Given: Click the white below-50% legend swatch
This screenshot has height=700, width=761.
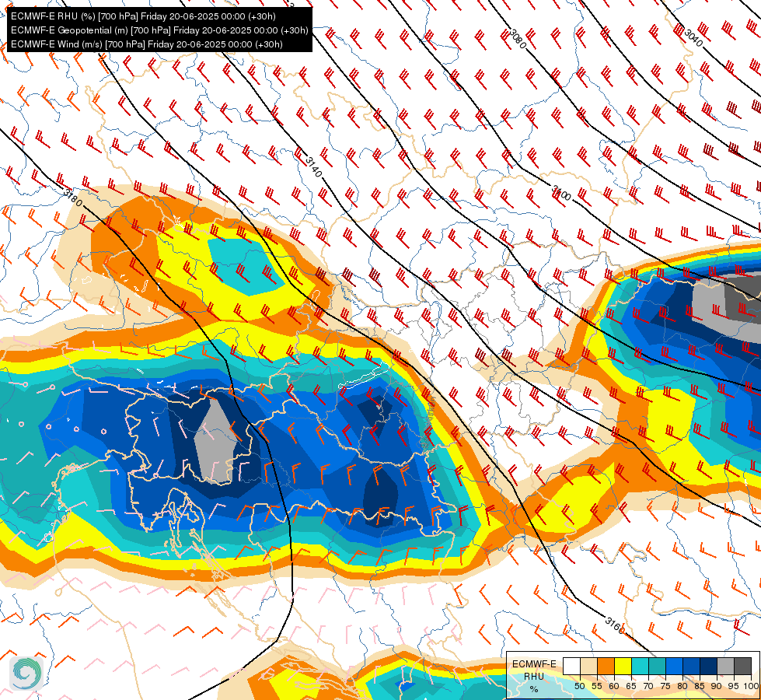Looking at the screenshot, I should (x=571, y=666).
